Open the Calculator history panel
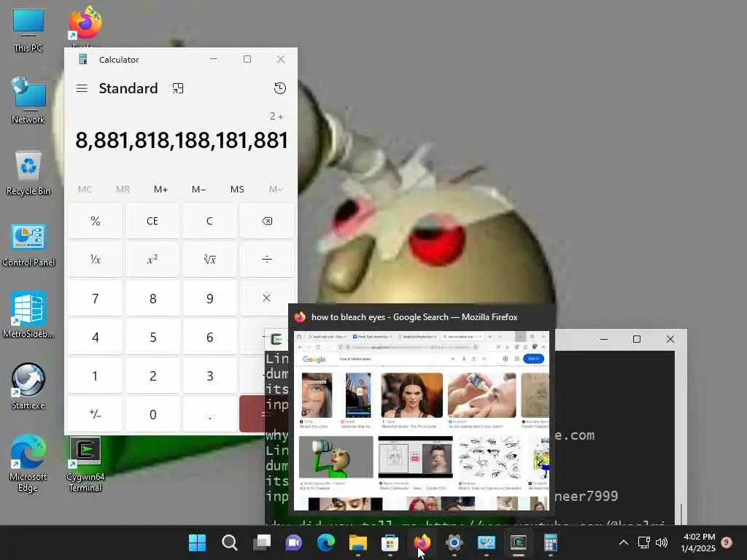This screenshot has width=747, height=560. [x=280, y=88]
